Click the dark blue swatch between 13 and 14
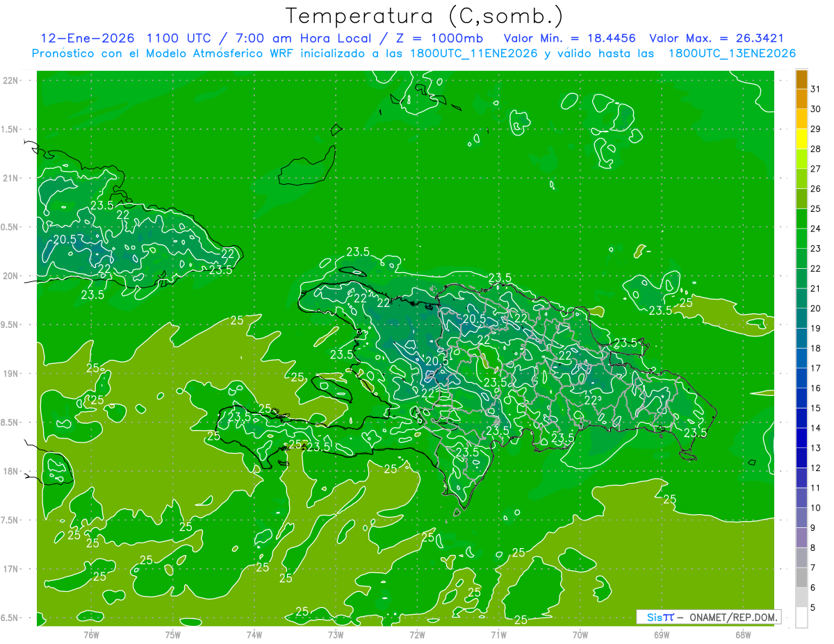834x644 pixels. (x=801, y=438)
